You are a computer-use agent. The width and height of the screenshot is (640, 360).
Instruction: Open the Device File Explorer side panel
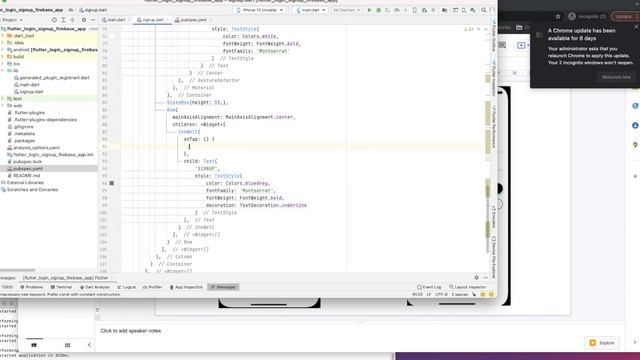[493, 257]
